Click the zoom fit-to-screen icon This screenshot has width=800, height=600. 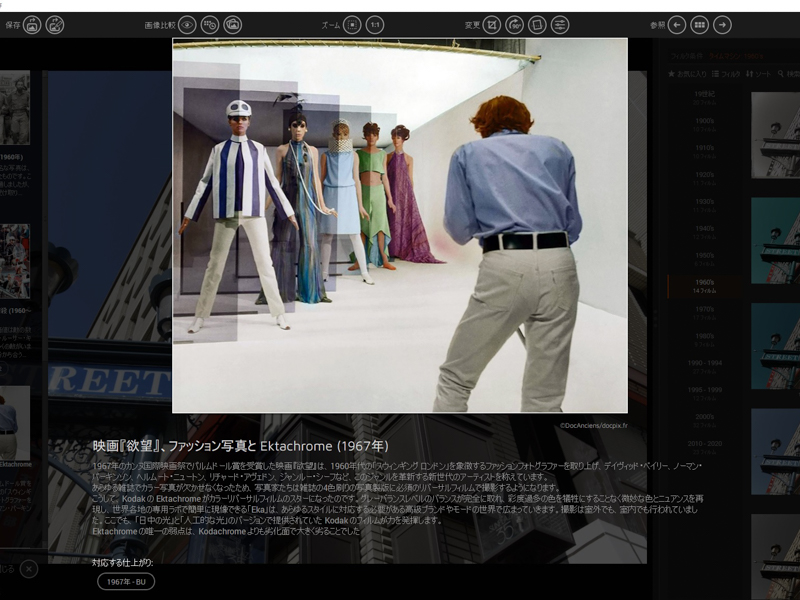(x=352, y=24)
